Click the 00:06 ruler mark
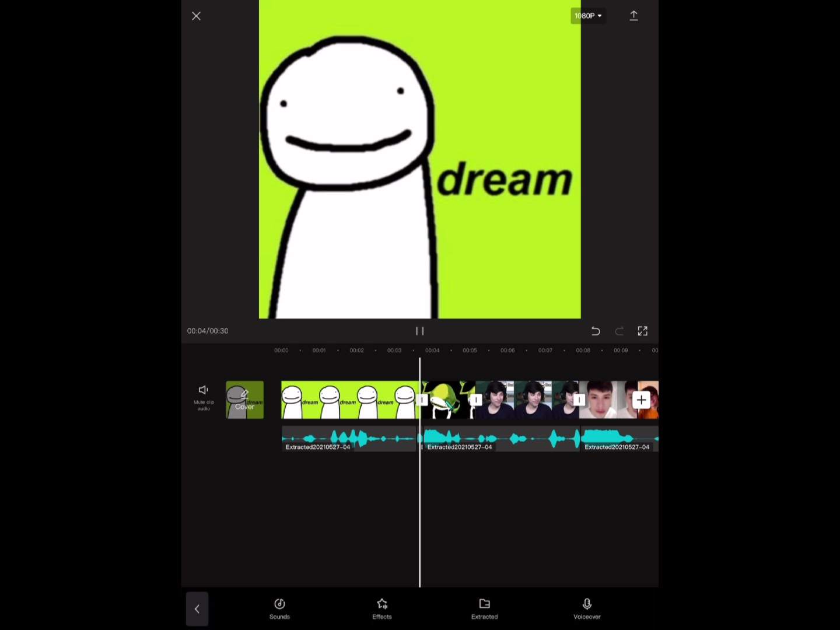Image resolution: width=840 pixels, height=630 pixels. coord(508,350)
